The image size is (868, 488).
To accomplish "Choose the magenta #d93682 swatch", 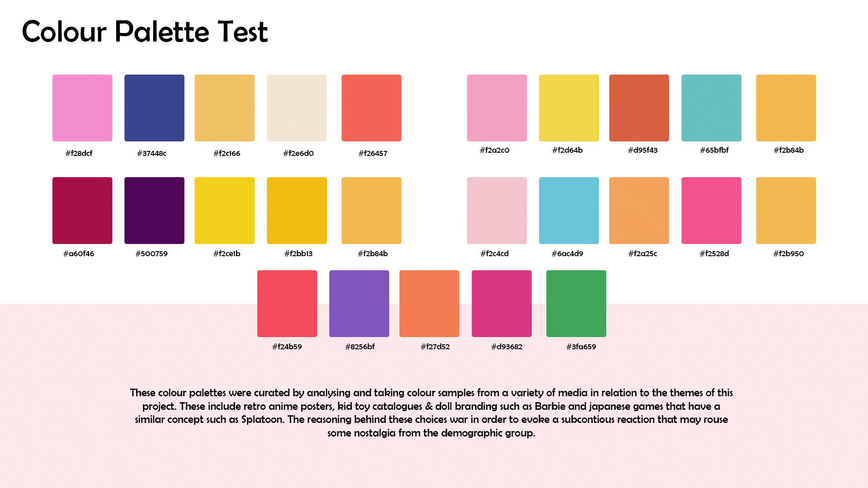I will click(x=501, y=304).
